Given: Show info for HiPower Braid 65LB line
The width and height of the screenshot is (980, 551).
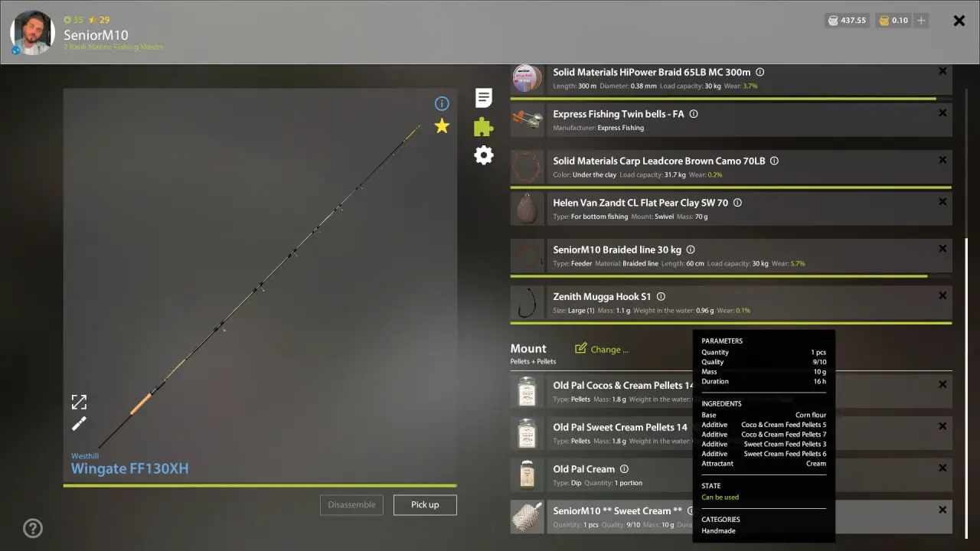Looking at the screenshot, I should (x=759, y=72).
